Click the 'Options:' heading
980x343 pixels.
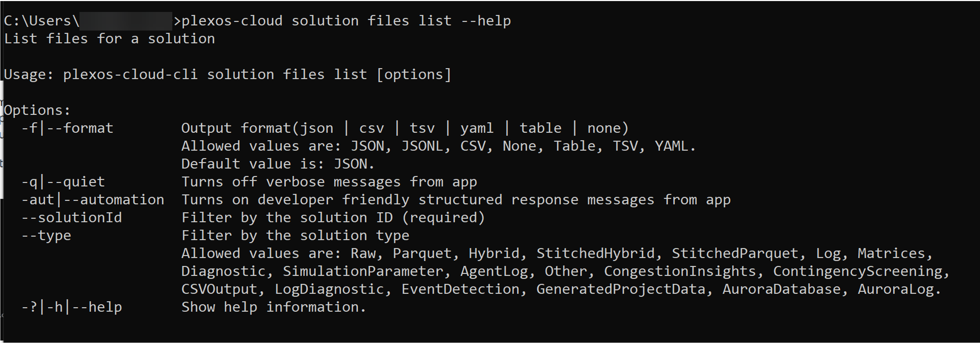click(37, 110)
